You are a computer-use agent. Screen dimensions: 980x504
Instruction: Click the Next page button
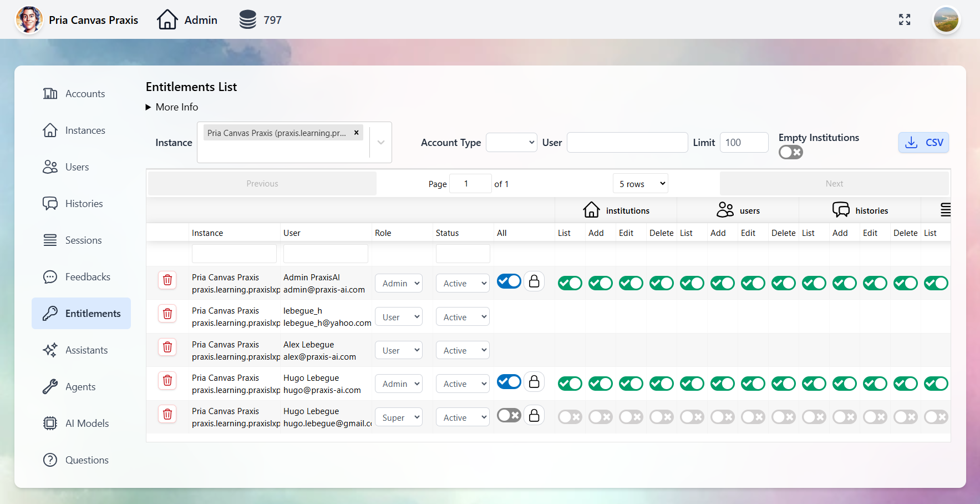834,184
